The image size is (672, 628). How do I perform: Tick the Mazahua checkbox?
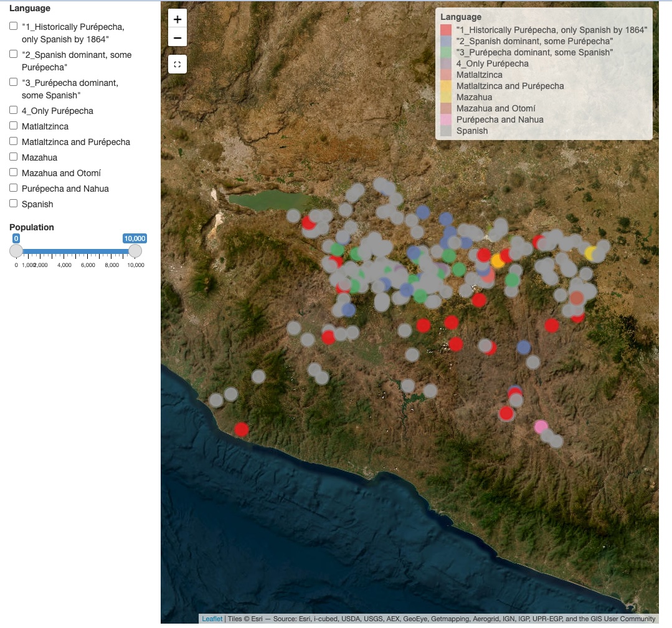[14, 157]
